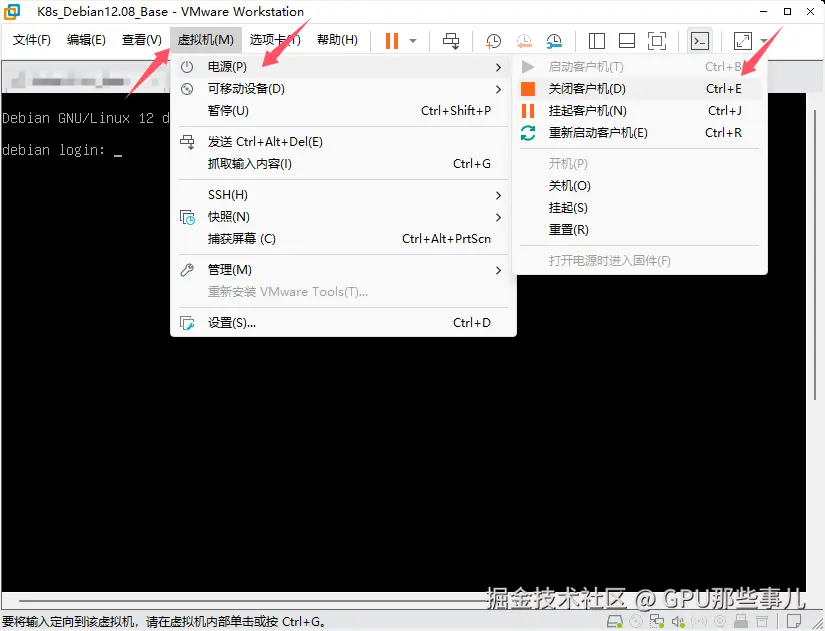Click the USB device status icon
Screen dimensions: 825x631
pos(739,620)
